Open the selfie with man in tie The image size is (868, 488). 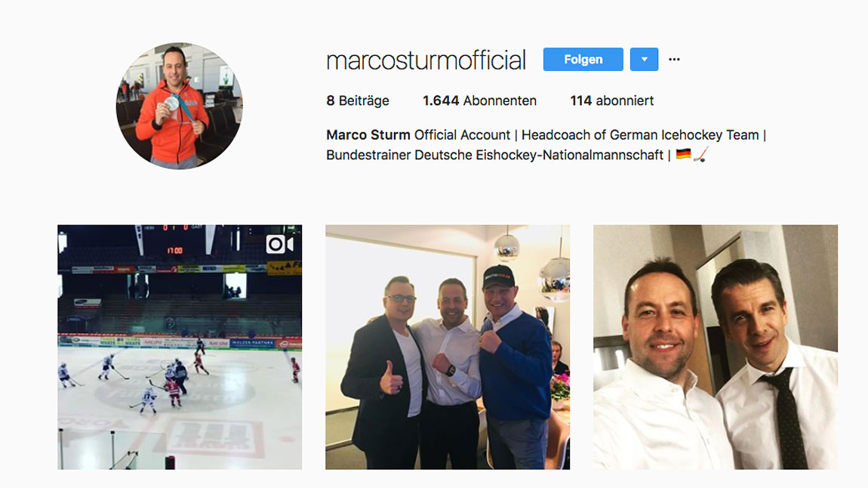coord(716,347)
